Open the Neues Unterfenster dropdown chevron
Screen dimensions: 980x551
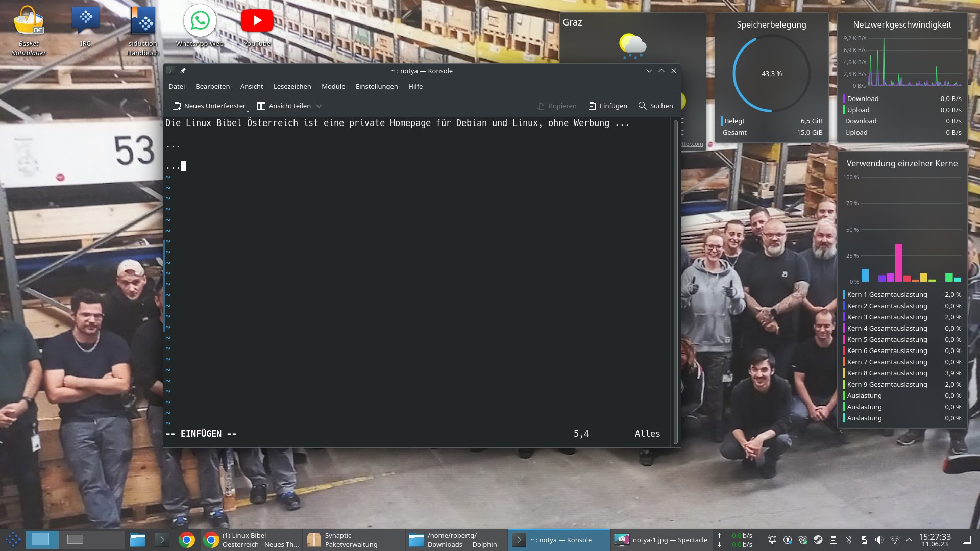click(x=248, y=110)
